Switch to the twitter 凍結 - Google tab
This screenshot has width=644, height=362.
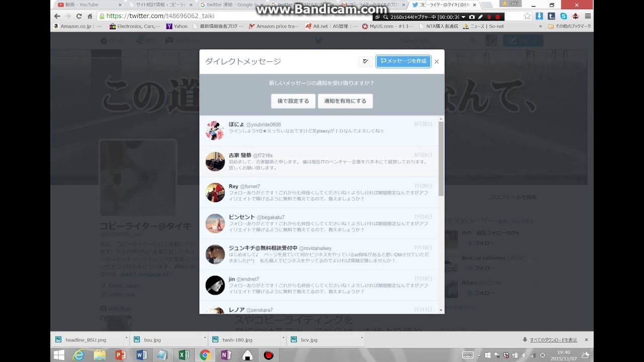tap(230, 5)
